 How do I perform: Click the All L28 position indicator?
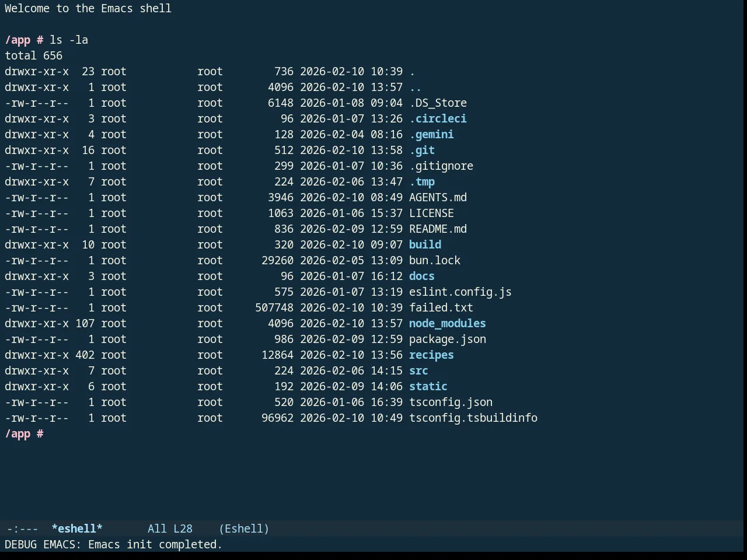tap(170, 528)
